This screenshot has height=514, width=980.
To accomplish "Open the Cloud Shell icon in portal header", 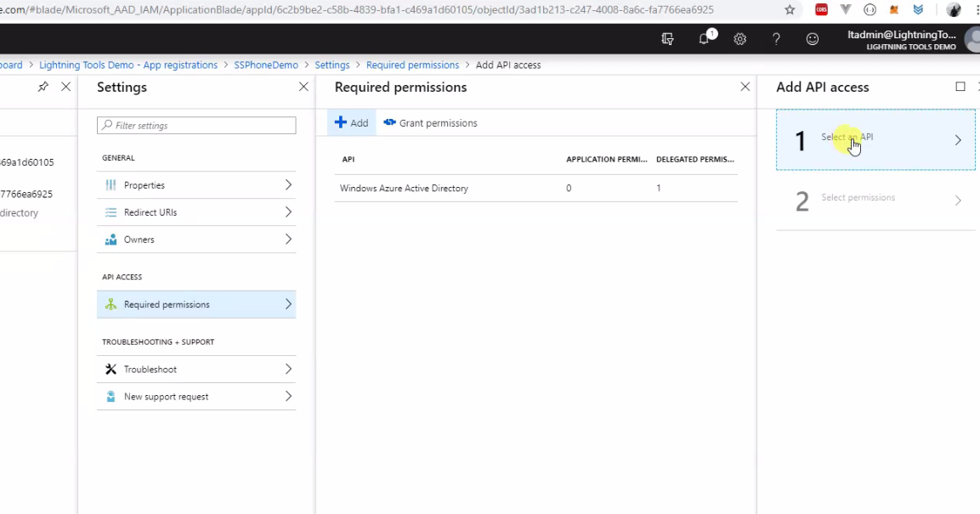I will 667,39.
